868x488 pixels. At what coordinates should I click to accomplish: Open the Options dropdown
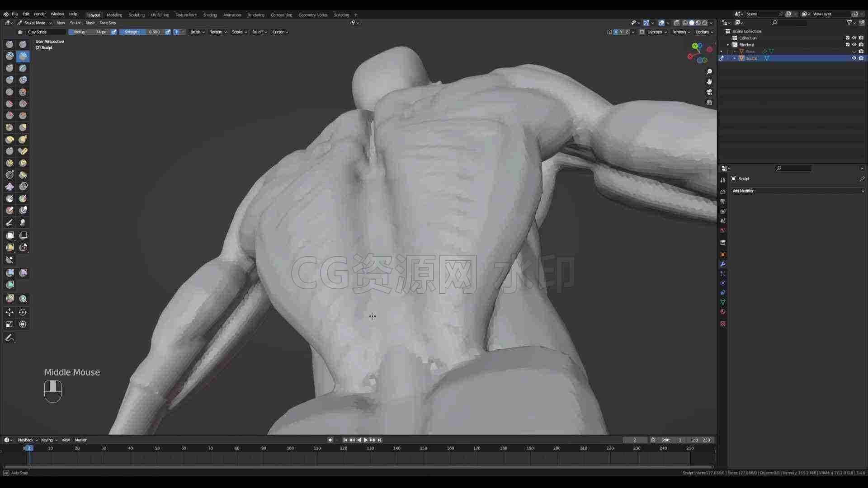coord(704,32)
